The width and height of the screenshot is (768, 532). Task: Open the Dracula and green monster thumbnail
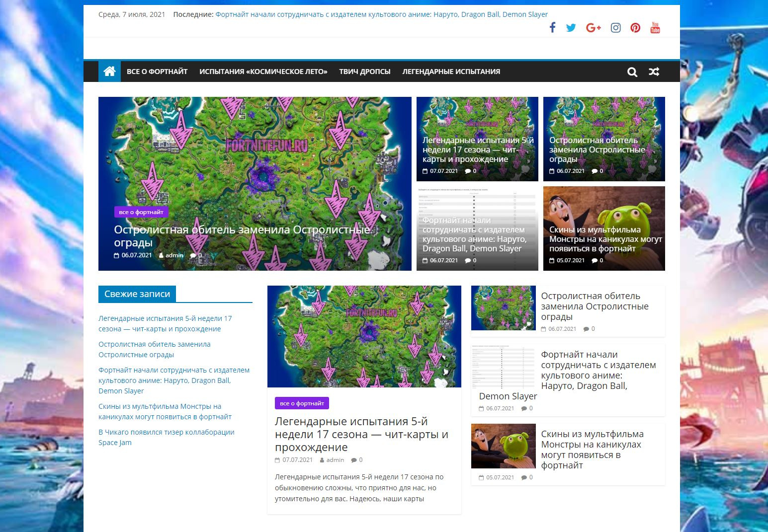[x=504, y=446]
